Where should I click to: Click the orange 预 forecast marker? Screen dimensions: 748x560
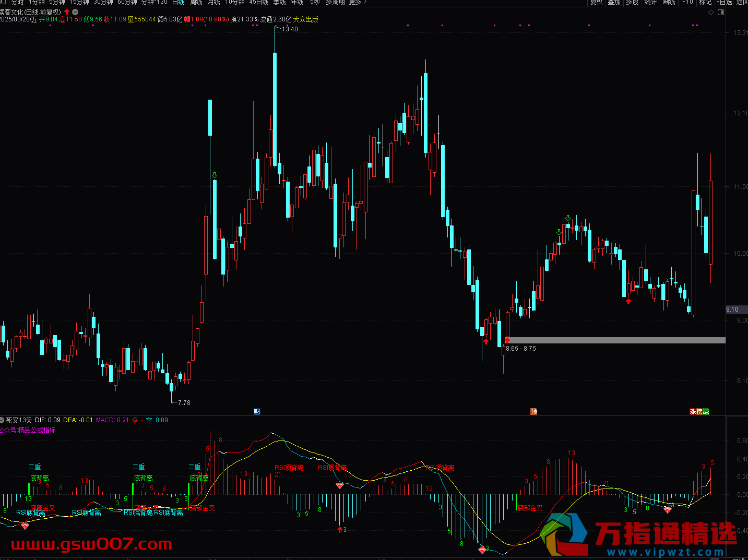click(x=533, y=412)
